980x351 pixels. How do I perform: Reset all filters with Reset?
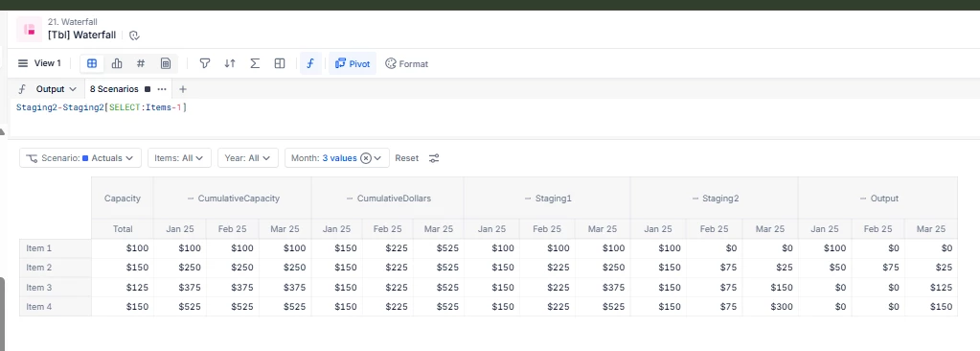coord(407,157)
